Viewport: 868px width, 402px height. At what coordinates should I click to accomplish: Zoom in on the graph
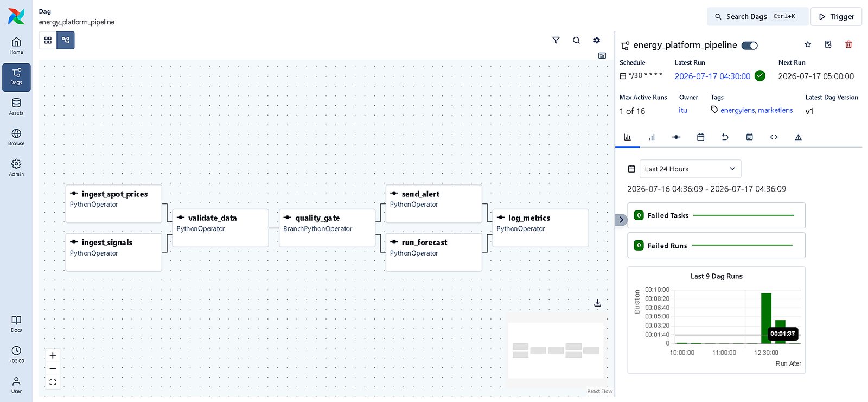point(53,355)
